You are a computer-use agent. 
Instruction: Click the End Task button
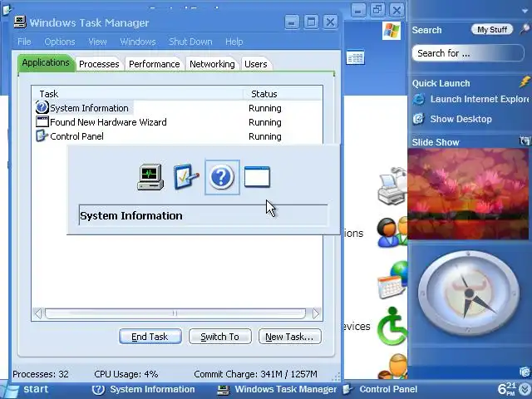[150, 337]
